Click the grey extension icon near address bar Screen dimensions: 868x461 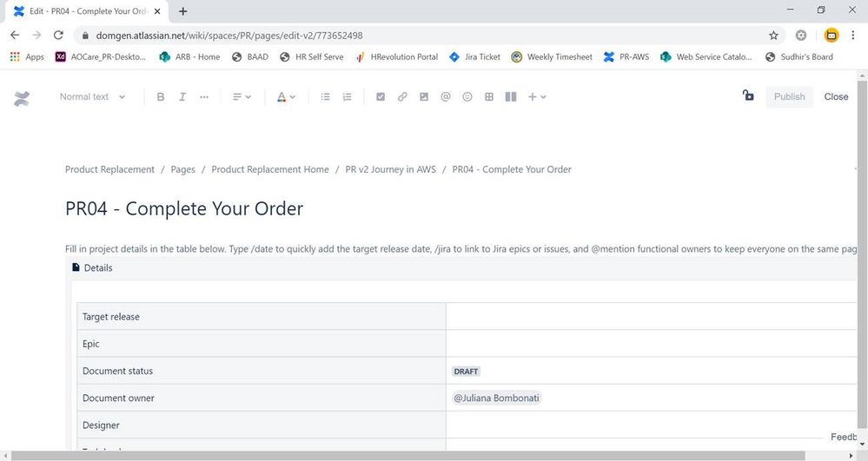801,36
